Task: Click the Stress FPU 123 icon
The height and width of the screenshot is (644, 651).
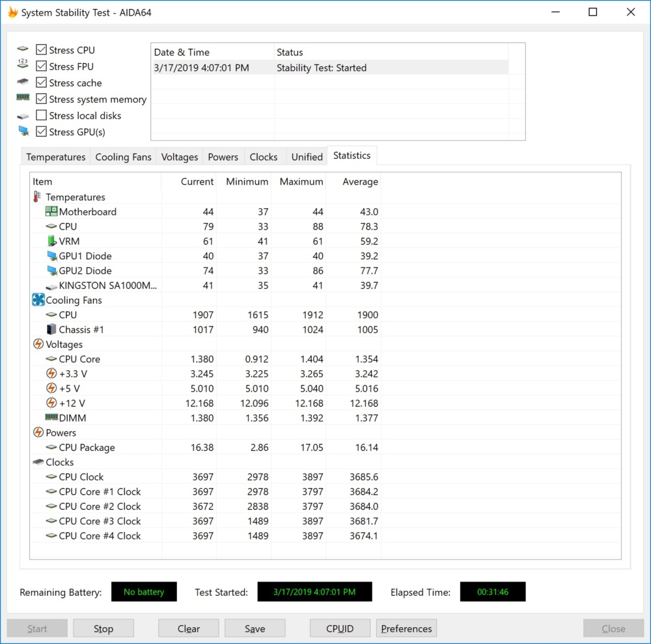Action: [23, 64]
